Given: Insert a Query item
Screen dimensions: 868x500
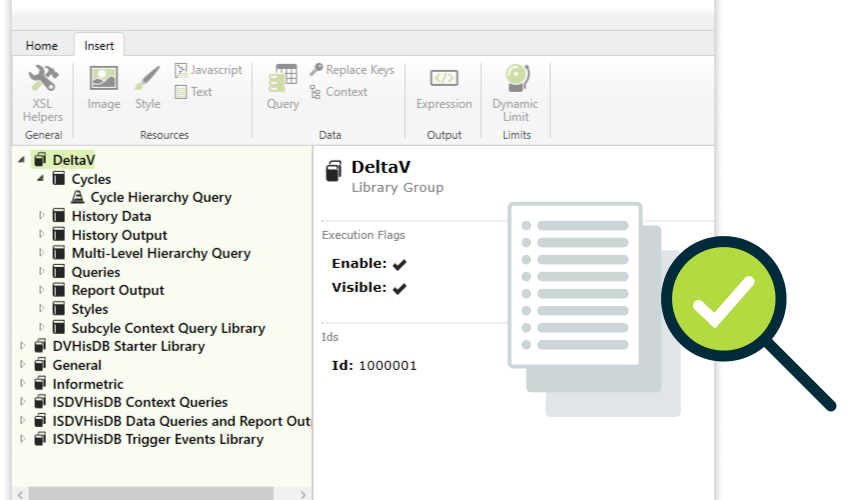Looking at the screenshot, I should [283, 87].
